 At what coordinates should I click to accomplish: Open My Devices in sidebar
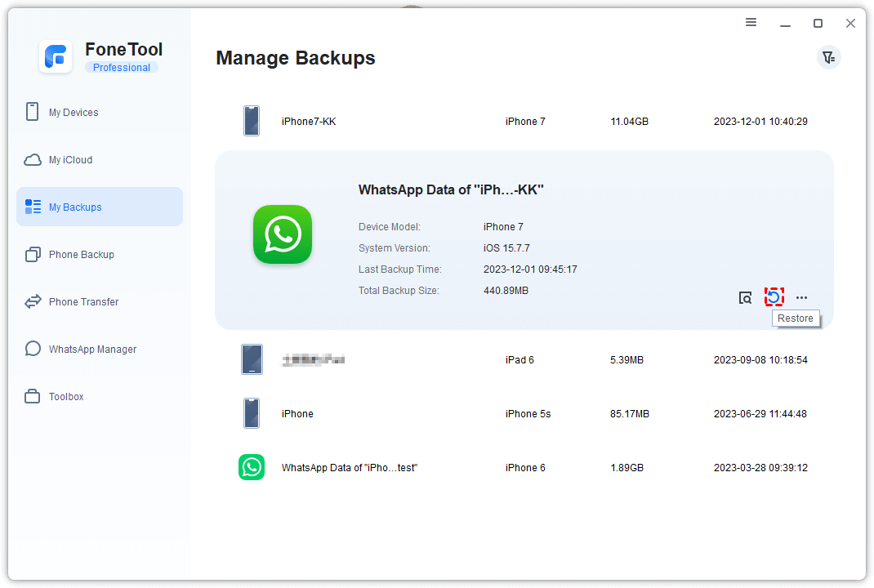74,113
